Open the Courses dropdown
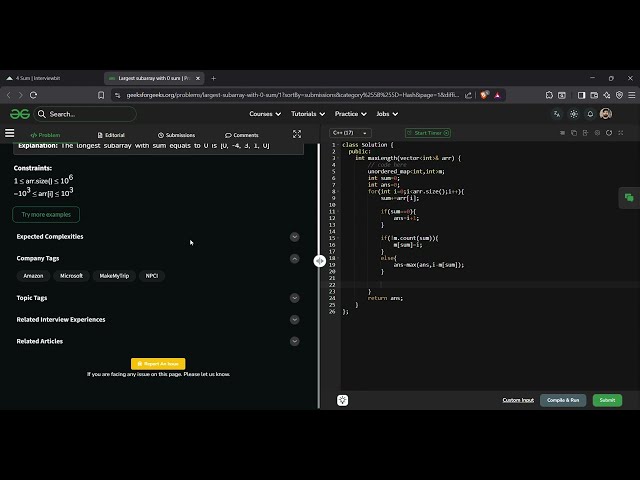The image size is (640, 480). (x=265, y=114)
